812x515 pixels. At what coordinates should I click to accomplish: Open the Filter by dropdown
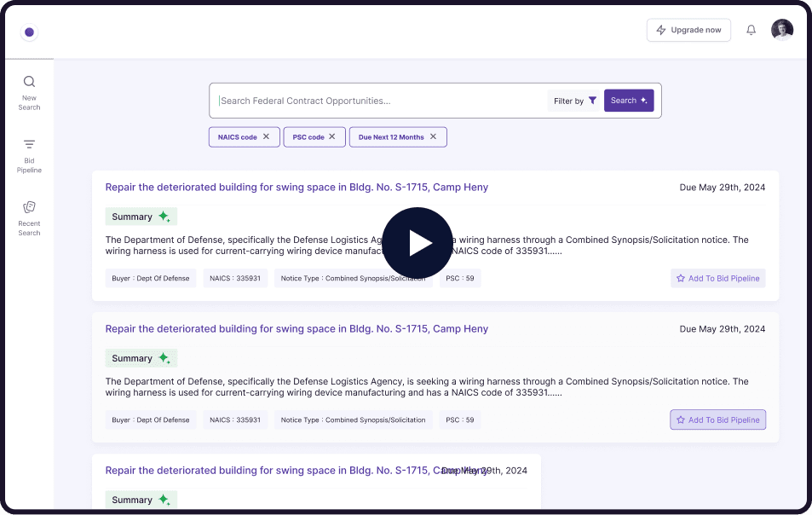[575, 101]
